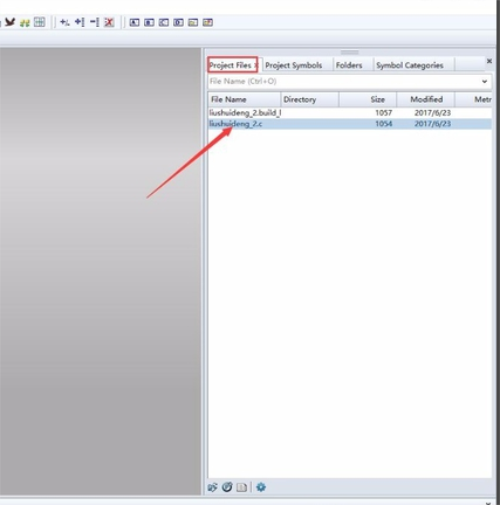Click the add-files icon at panel bottom
The height and width of the screenshot is (505, 500).
tap(212, 487)
